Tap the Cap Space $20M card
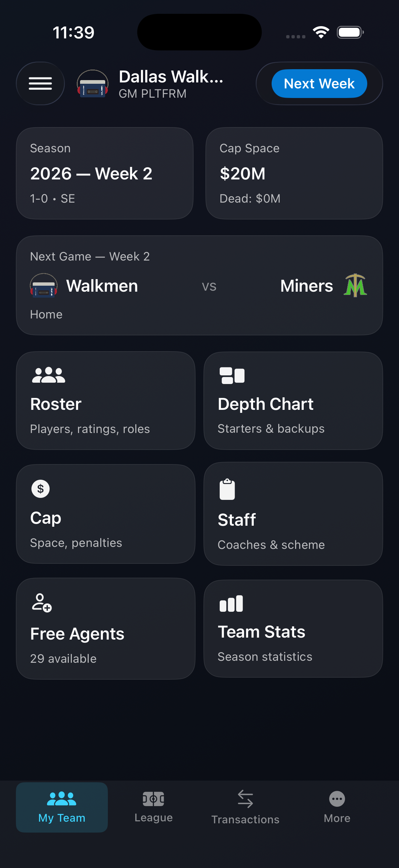399x868 pixels. [x=294, y=173]
